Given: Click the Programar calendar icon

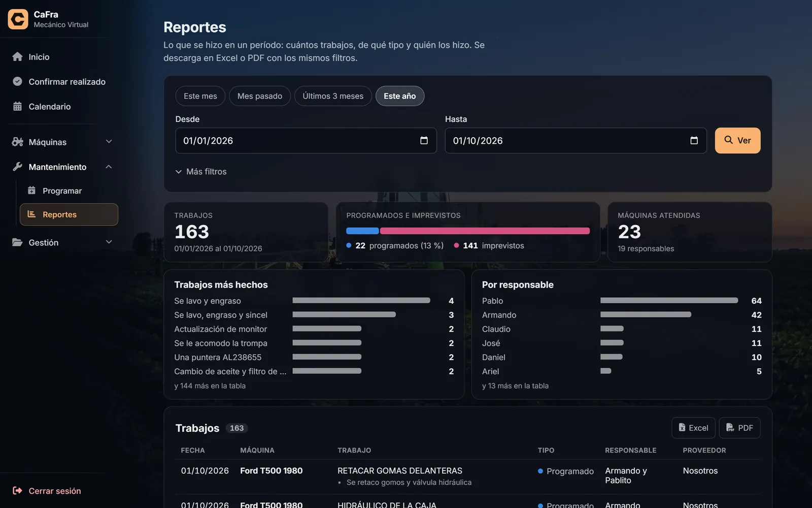Looking at the screenshot, I should coord(31,190).
